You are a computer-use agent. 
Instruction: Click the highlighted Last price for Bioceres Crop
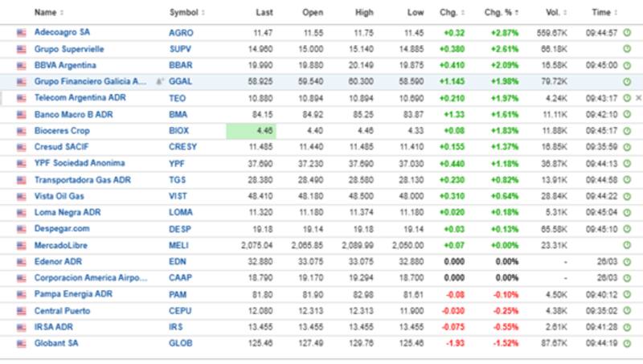(x=251, y=131)
